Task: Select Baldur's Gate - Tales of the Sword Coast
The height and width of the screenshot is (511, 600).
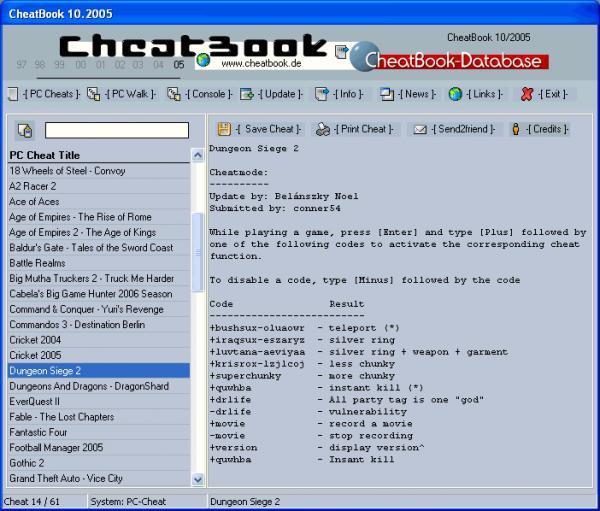Action: coord(99,248)
